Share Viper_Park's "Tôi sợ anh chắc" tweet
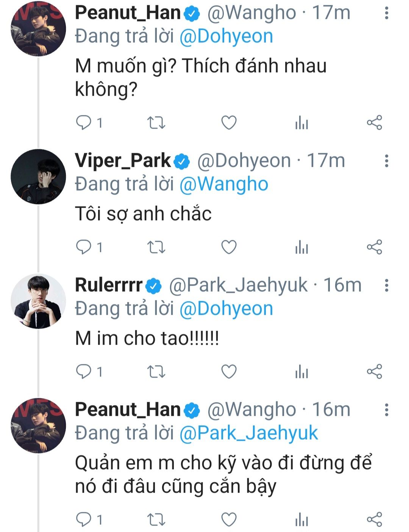Screen dimensions: 409x532 pos(374,247)
